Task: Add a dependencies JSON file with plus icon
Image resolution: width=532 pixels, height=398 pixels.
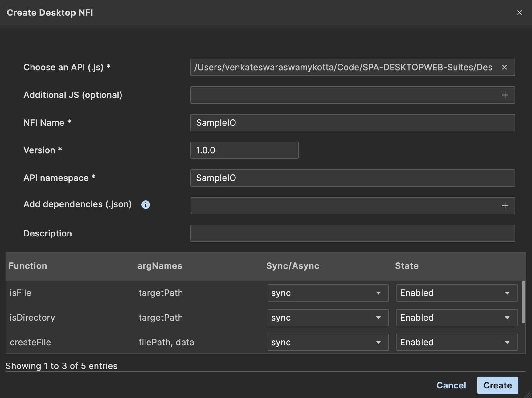Action: coord(505,206)
